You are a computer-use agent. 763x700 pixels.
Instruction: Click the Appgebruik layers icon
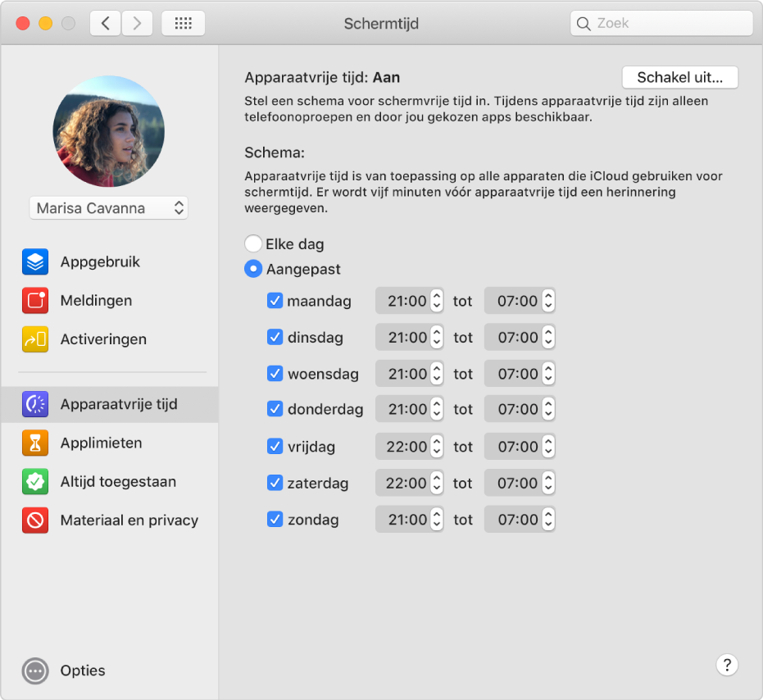(35, 262)
